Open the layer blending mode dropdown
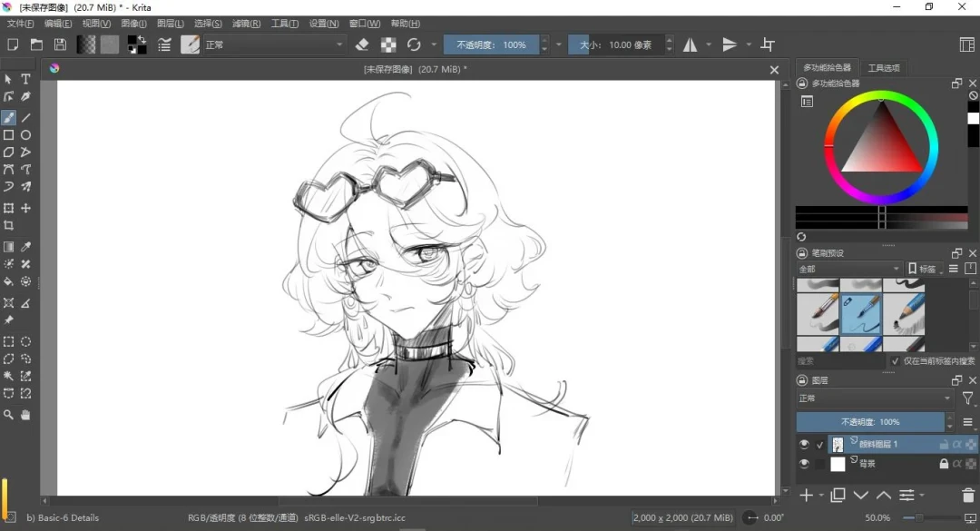This screenshot has height=531, width=980. (875, 398)
